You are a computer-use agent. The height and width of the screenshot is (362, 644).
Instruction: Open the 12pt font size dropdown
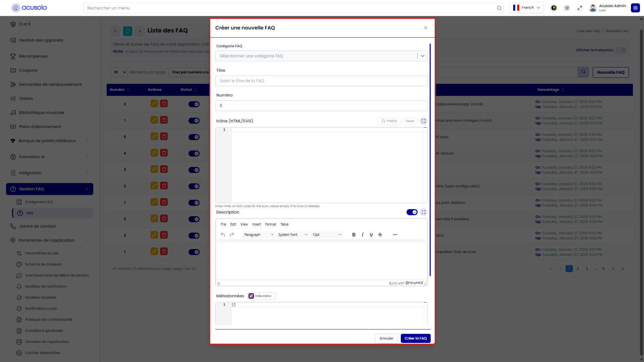(327, 235)
